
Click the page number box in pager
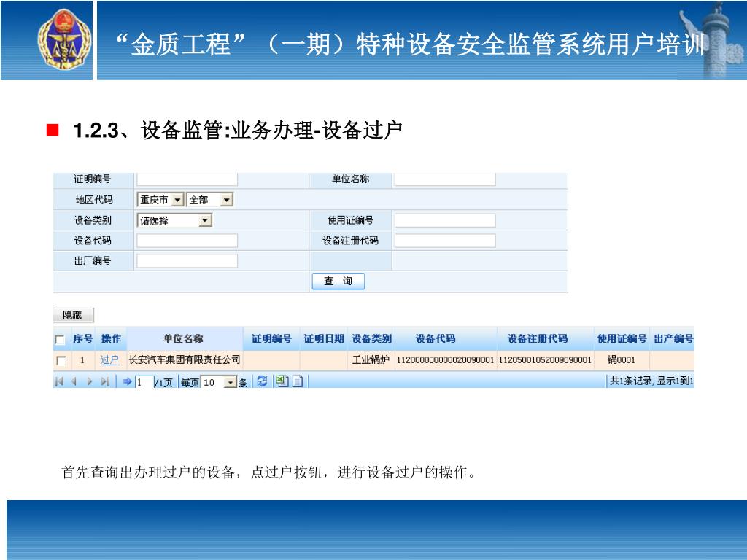pyautogui.click(x=144, y=382)
